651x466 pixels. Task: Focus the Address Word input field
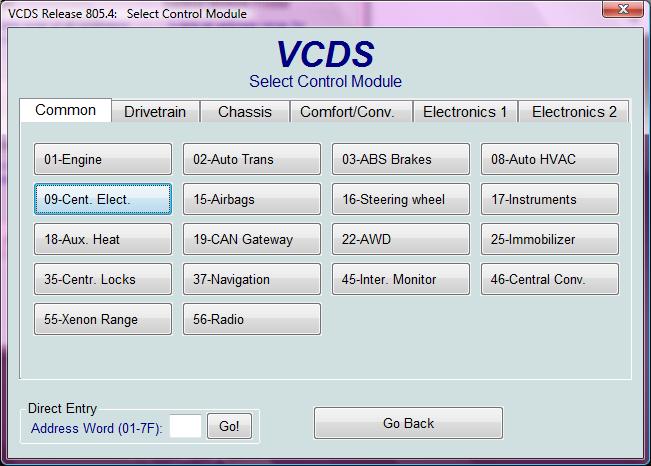[x=186, y=426]
